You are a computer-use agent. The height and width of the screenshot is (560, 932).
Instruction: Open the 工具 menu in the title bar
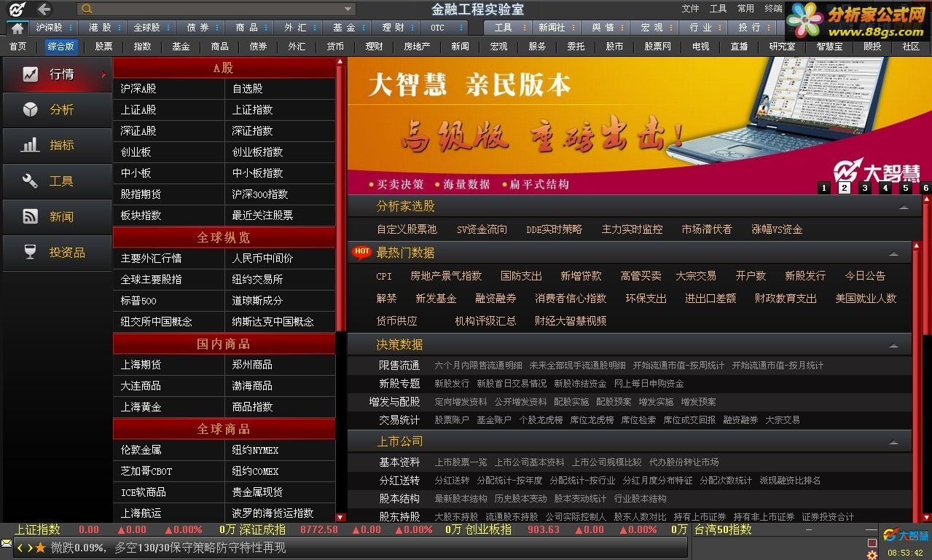(718, 9)
